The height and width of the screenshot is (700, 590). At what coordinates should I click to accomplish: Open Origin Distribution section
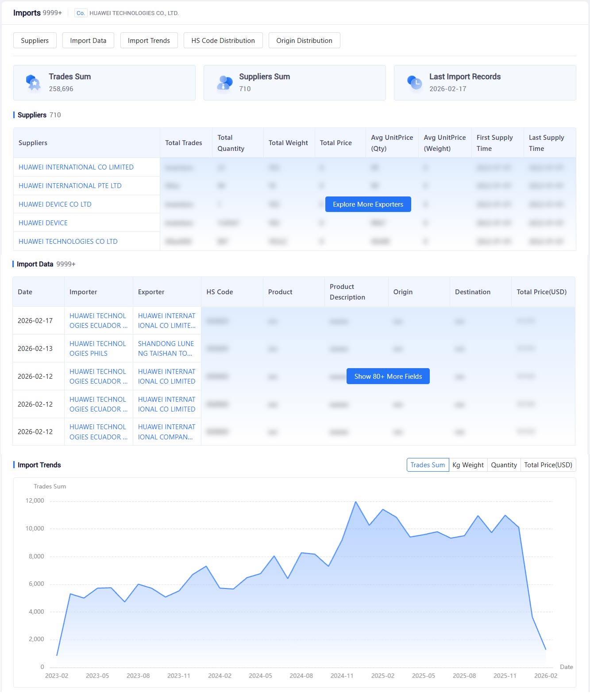point(304,40)
